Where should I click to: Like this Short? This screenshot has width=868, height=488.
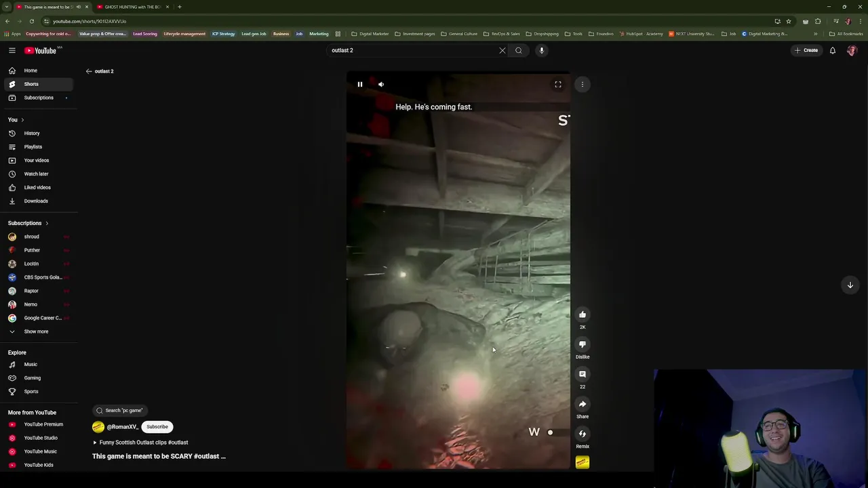[583, 314]
